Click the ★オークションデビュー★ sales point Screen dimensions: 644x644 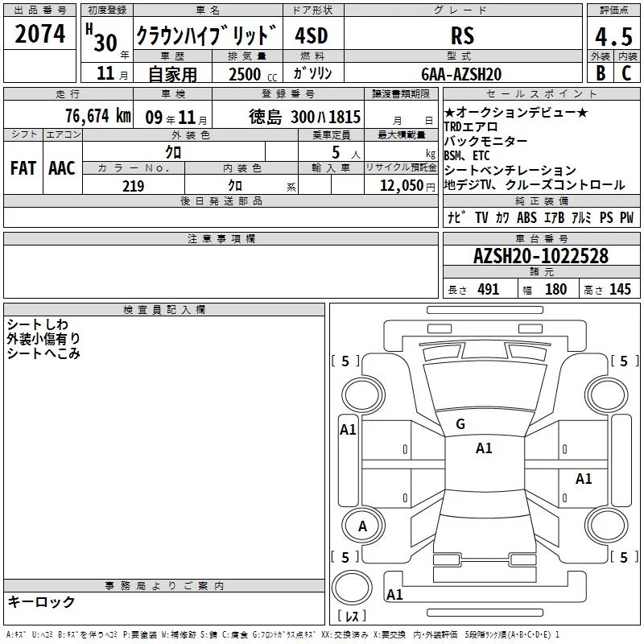516,112
